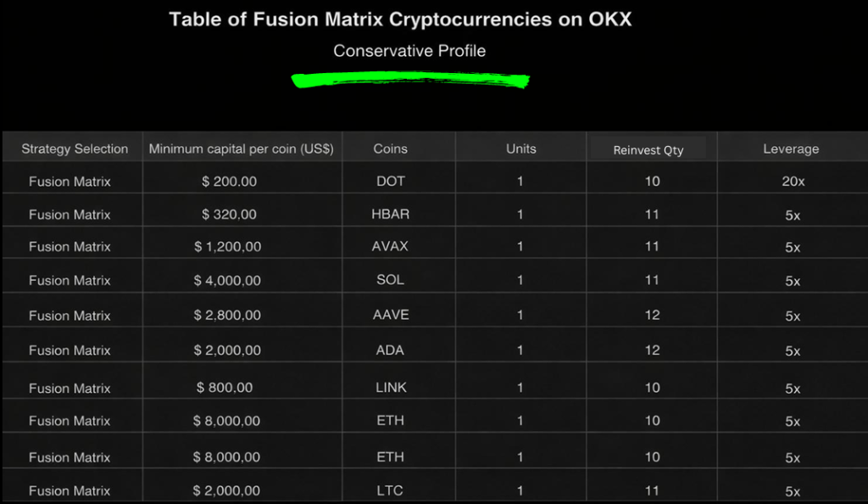Select the $ 200.00 minimum capital cell
The width and height of the screenshot is (868, 504).
point(229,182)
